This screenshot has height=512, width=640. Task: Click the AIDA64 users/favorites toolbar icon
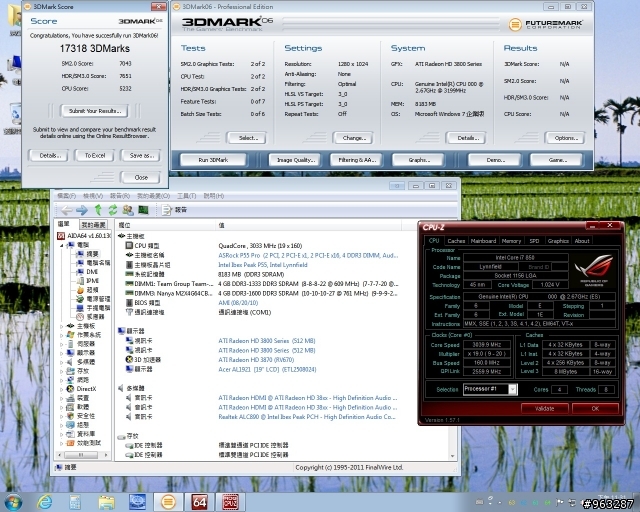128,210
